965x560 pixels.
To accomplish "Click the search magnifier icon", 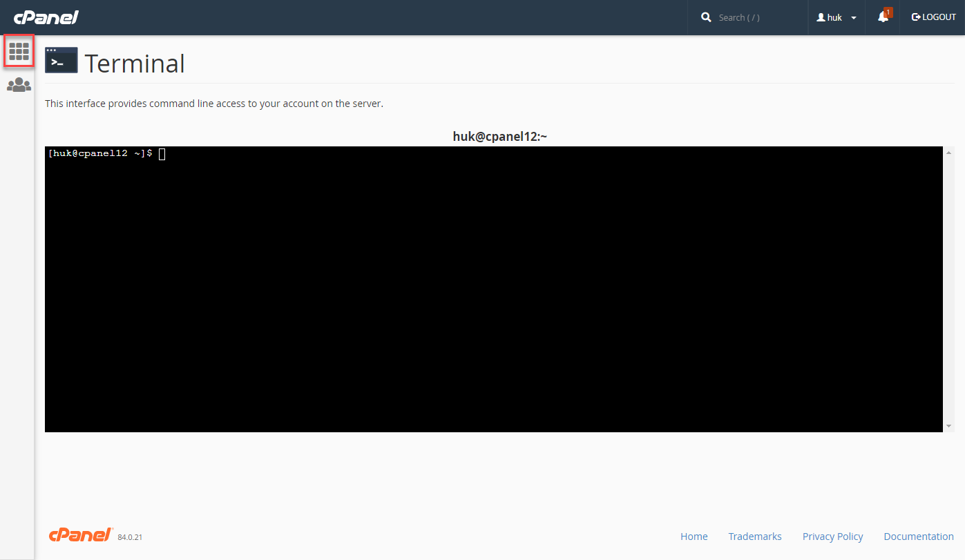I will [706, 17].
